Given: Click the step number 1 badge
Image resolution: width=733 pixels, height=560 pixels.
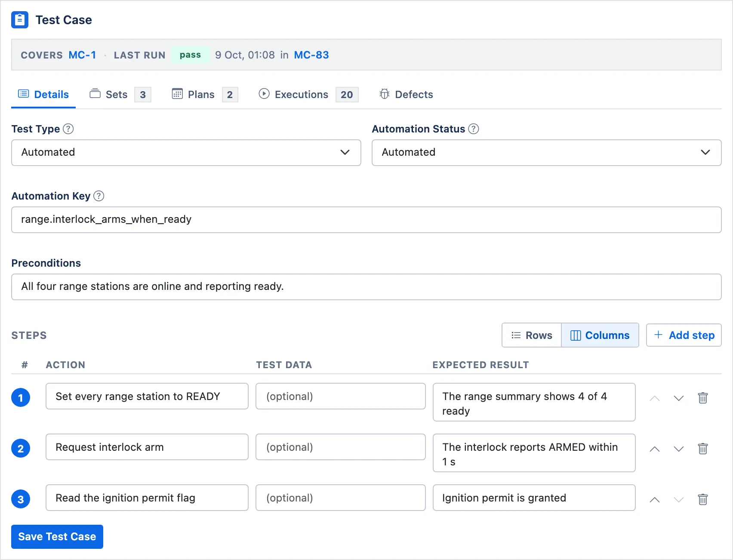Looking at the screenshot, I should click(21, 397).
